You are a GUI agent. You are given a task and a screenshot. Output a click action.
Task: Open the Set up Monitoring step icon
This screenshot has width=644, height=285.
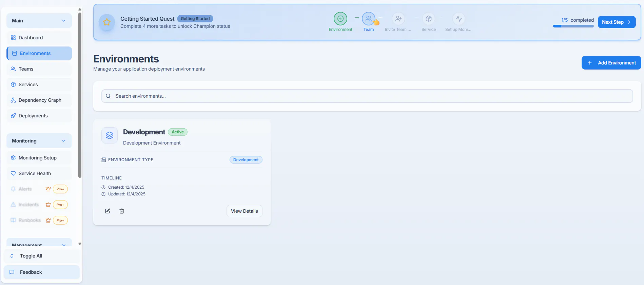pyautogui.click(x=458, y=19)
